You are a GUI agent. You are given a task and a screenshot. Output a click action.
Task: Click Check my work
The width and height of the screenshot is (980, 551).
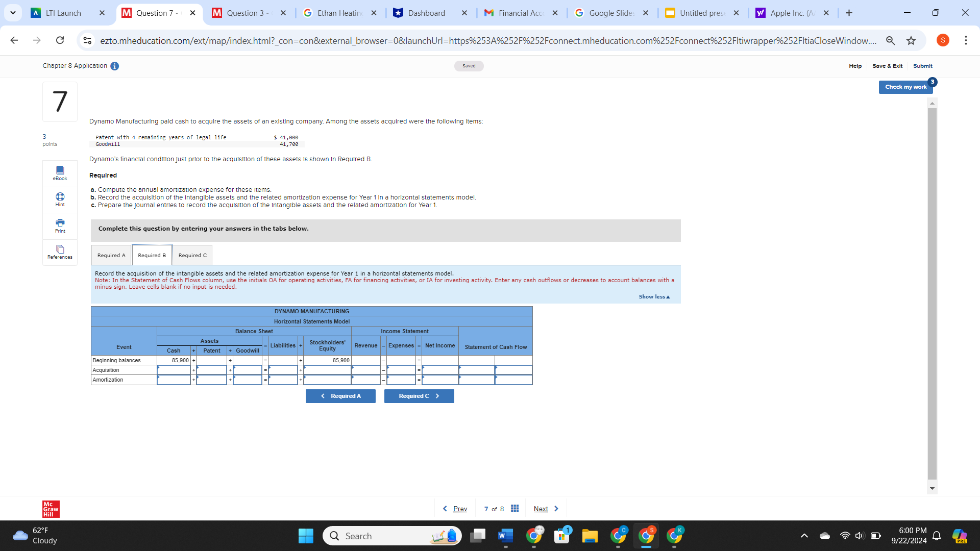pos(905,87)
